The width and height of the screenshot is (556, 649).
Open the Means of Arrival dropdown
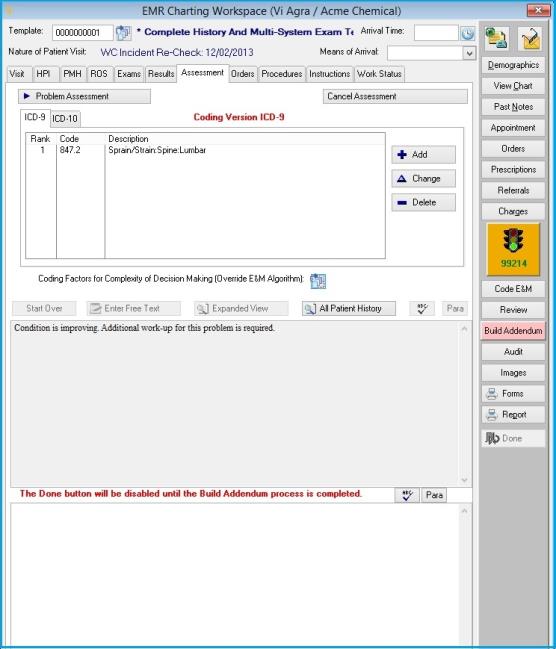click(x=469, y=53)
